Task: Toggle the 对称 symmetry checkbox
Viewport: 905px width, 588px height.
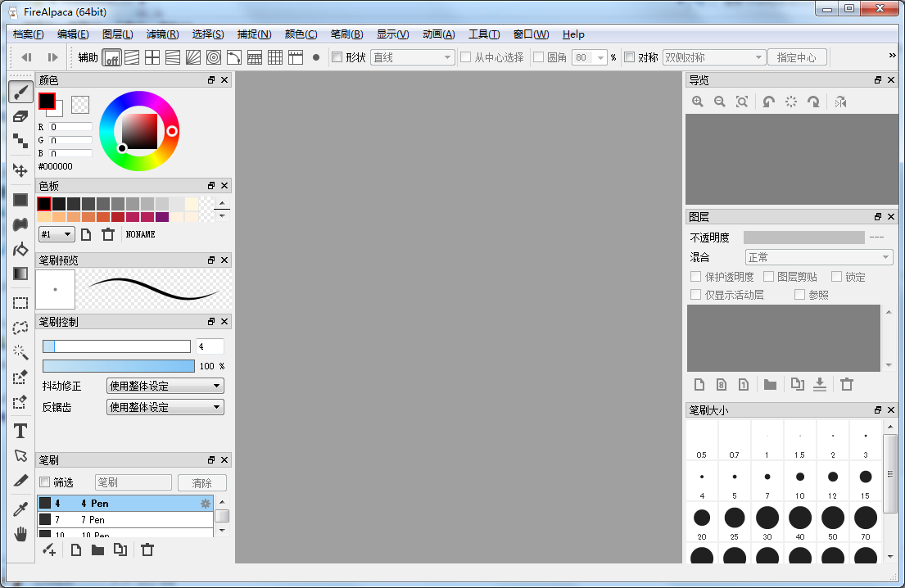Action: 629,57
